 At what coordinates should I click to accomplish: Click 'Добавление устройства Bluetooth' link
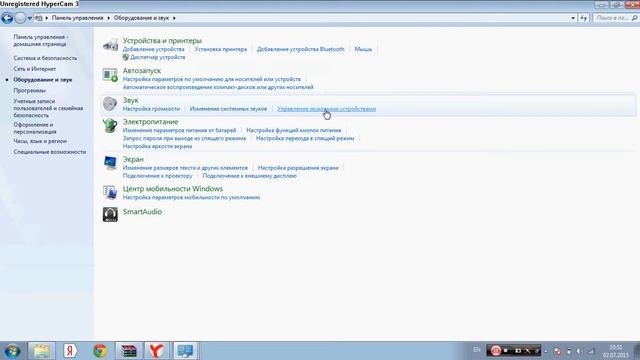[300, 49]
